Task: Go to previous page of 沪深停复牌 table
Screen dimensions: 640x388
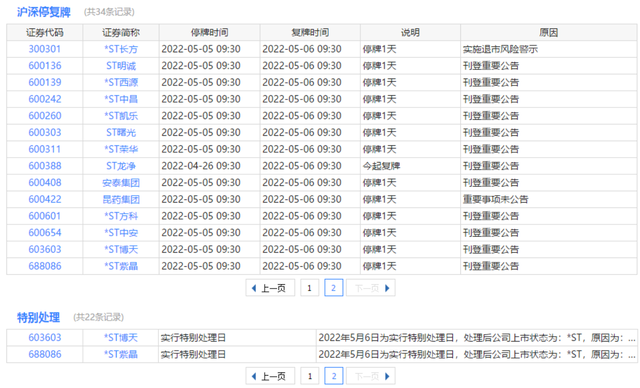Action: click(270, 288)
